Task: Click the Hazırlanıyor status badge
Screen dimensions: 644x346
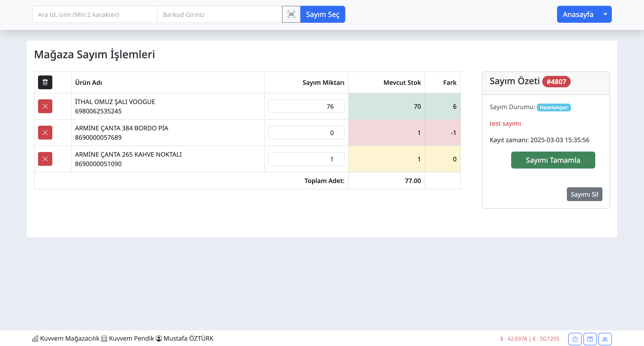Action: 553,107
